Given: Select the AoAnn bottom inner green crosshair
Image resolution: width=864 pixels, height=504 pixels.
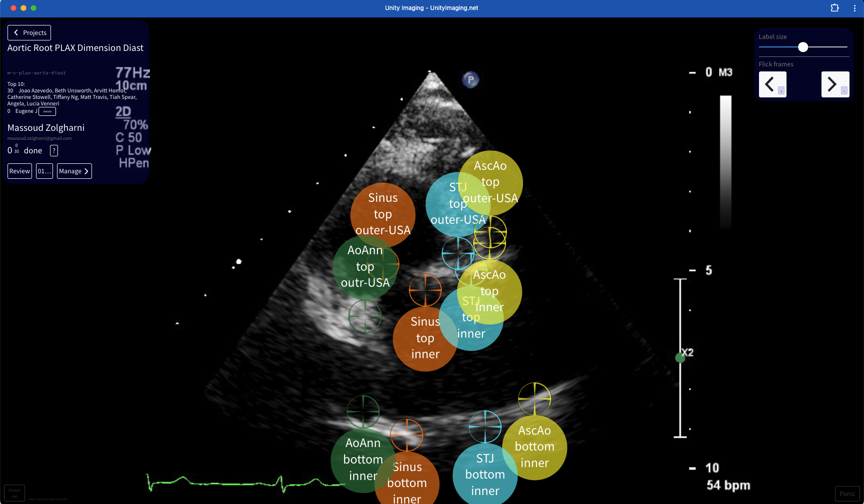Looking at the screenshot, I should pos(363,412).
